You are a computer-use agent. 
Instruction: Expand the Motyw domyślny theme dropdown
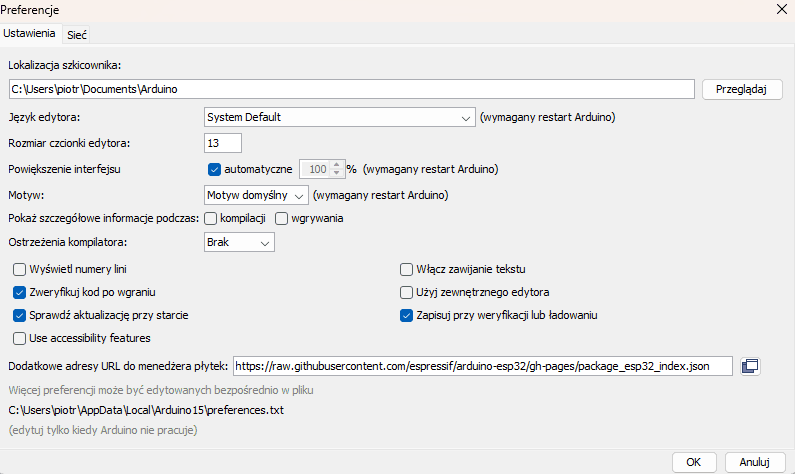(x=255, y=194)
